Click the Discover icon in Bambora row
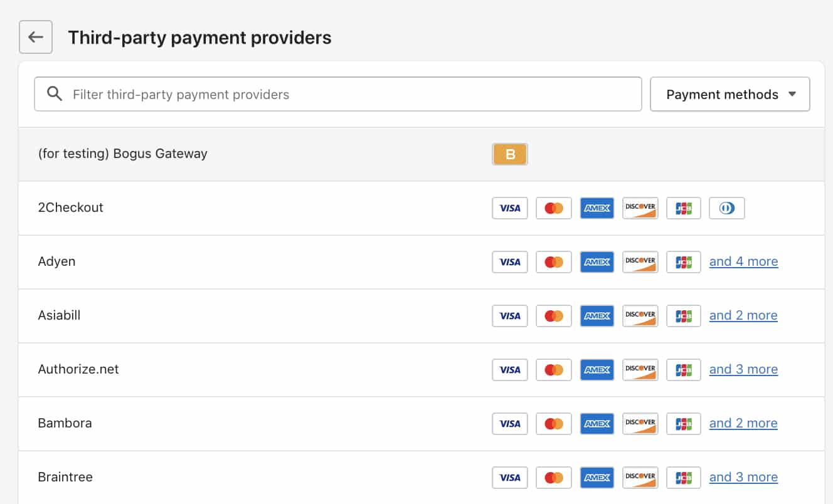Screen dimensions: 833x504 (640, 424)
